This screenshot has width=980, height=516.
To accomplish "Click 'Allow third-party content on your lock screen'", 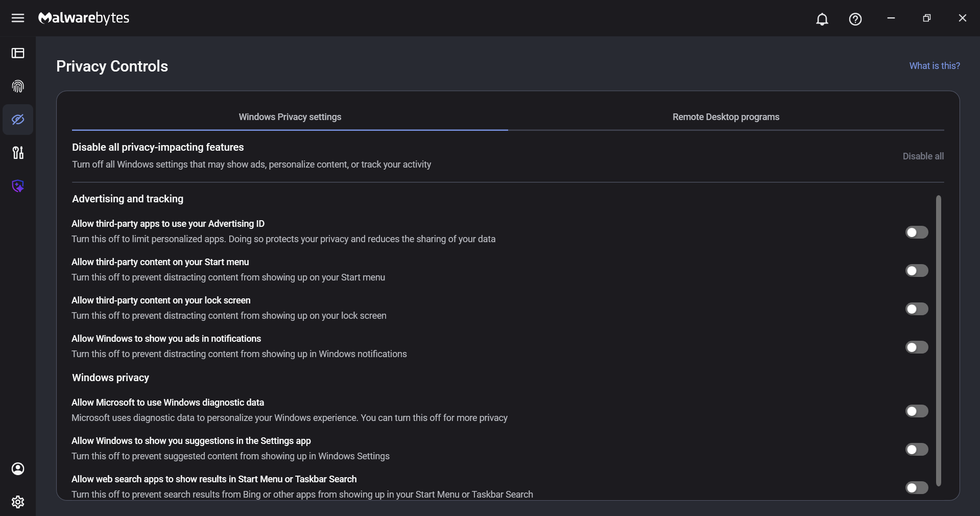I will [161, 300].
